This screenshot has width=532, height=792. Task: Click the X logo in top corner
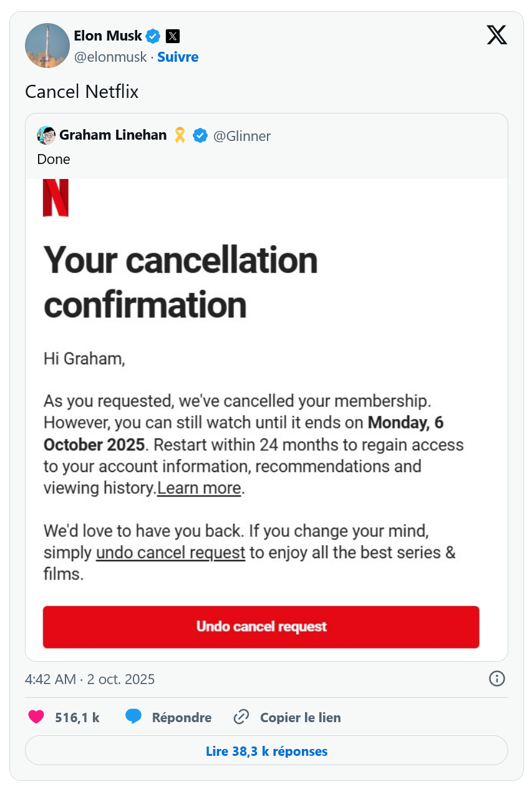point(496,36)
